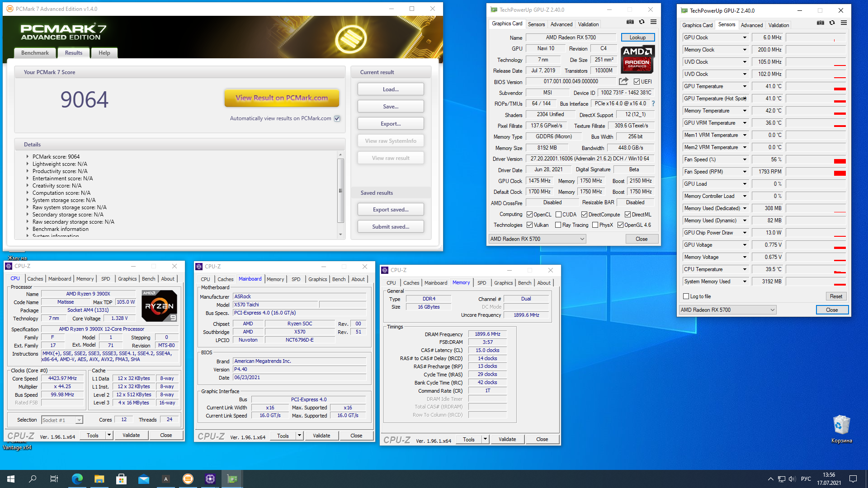Open the volume control in system tray
Screen dimensions: 868x488
792,479
